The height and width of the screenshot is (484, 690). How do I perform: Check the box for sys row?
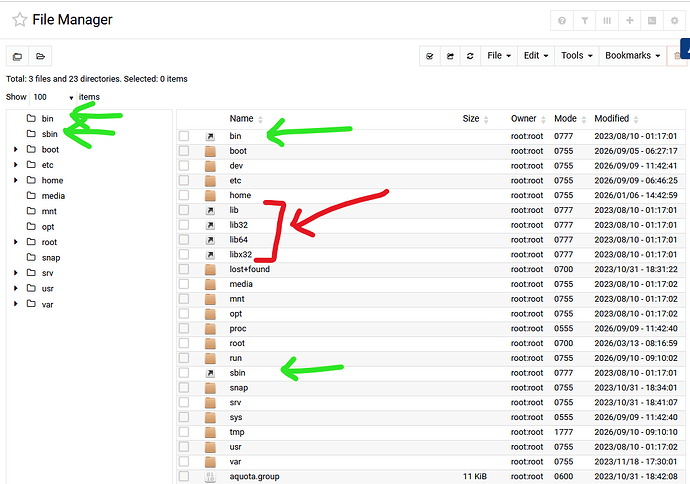pyautogui.click(x=184, y=417)
